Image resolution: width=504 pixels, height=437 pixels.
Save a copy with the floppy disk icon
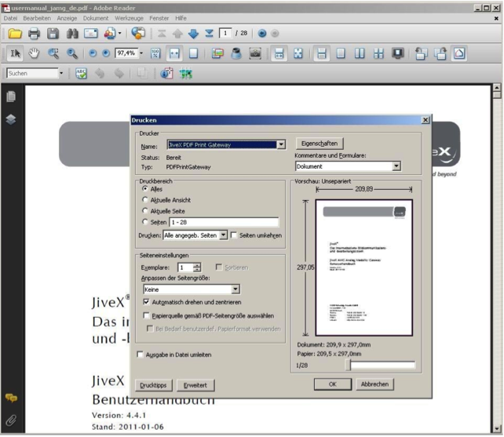pos(53,34)
